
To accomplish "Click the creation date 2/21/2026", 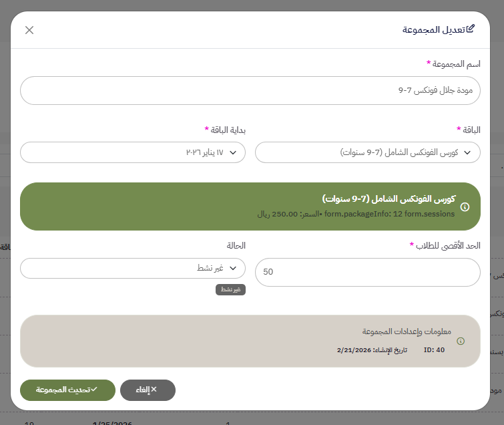I will [354, 349].
